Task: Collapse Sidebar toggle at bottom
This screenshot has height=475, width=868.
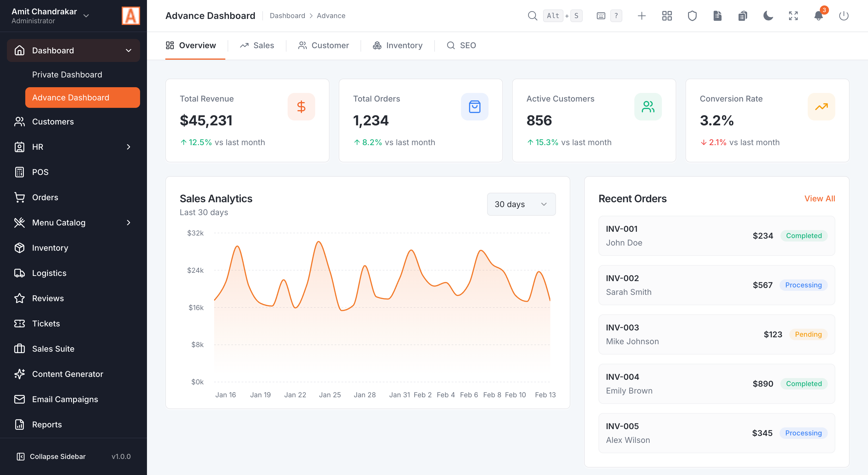Action: point(51,456)
